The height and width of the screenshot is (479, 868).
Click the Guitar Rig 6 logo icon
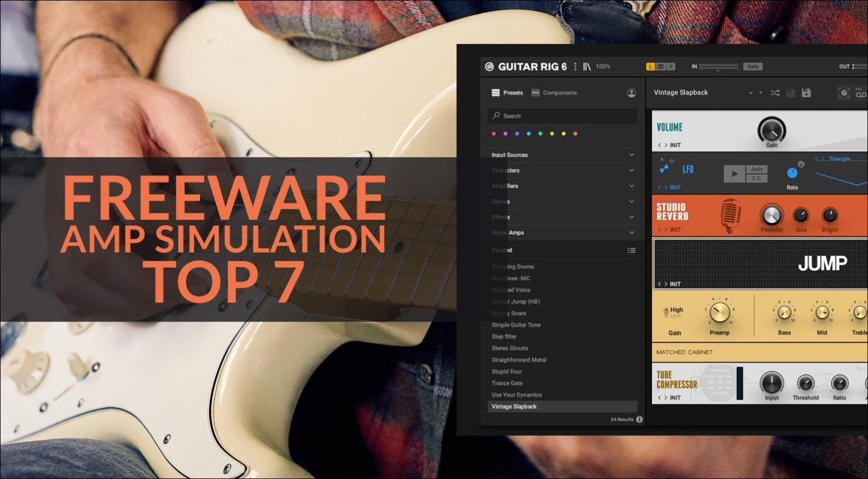(489, 66)
